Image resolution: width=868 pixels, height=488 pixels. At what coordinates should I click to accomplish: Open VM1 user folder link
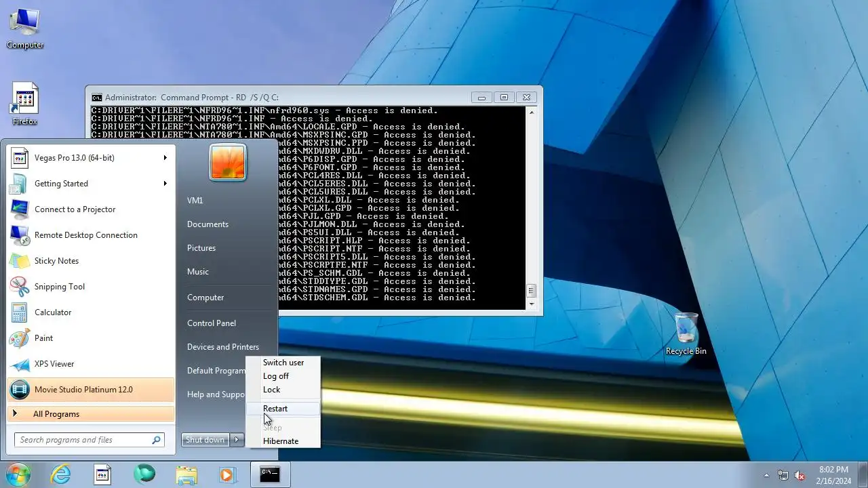tap(195, 201)
